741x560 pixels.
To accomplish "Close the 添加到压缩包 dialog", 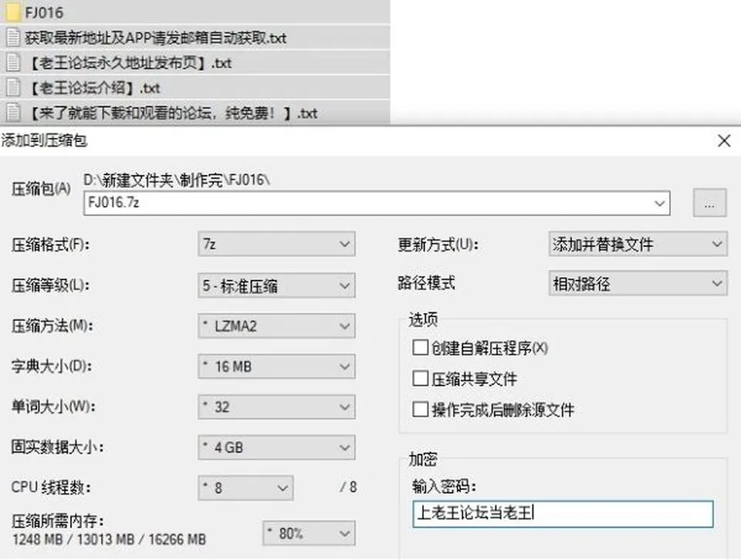I will [724, 140].
